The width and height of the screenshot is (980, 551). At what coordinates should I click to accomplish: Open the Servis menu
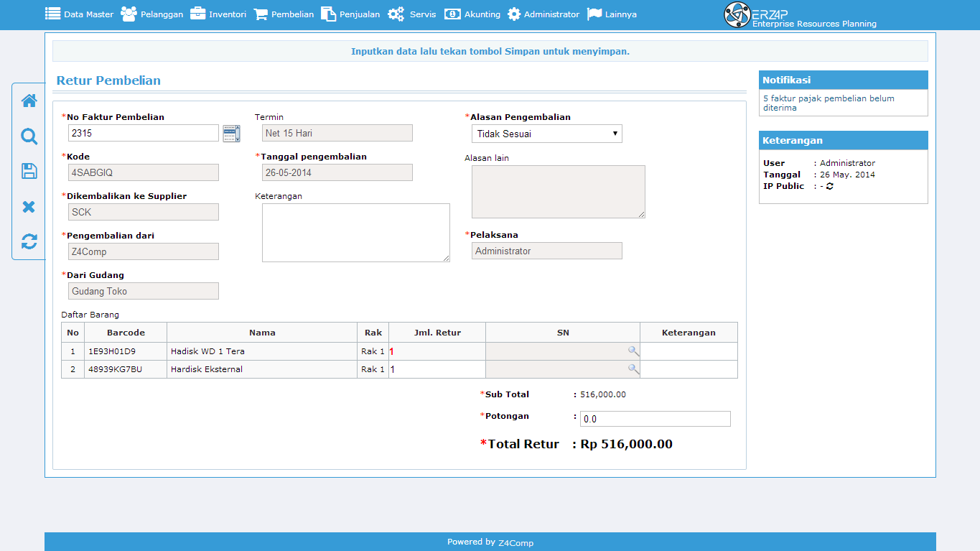click(x=412, y=14)
